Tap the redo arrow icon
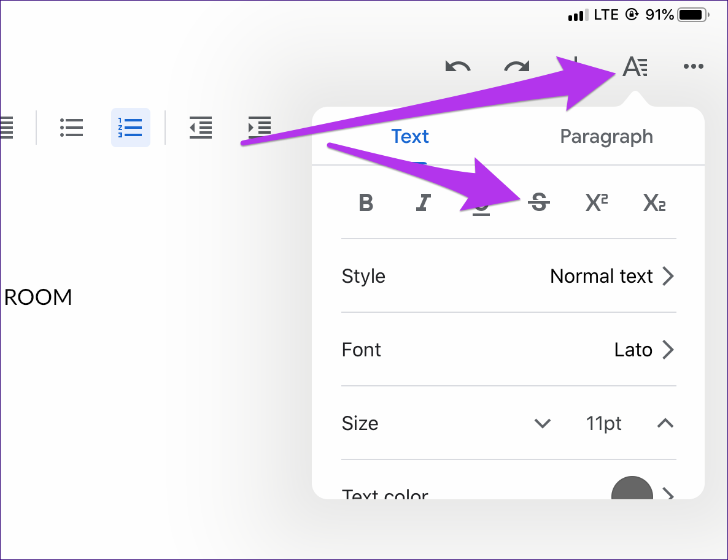 coord(517,66)
